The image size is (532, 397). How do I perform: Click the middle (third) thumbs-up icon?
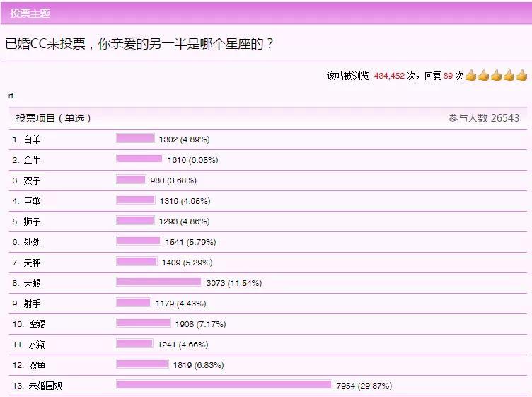tap(497, 76)
